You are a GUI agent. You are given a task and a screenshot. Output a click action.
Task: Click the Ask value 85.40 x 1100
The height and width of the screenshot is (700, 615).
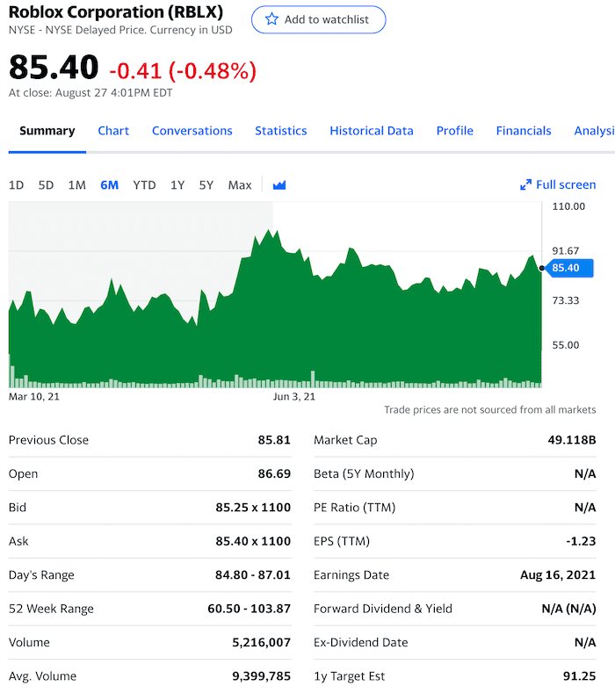tap(253, 542)
